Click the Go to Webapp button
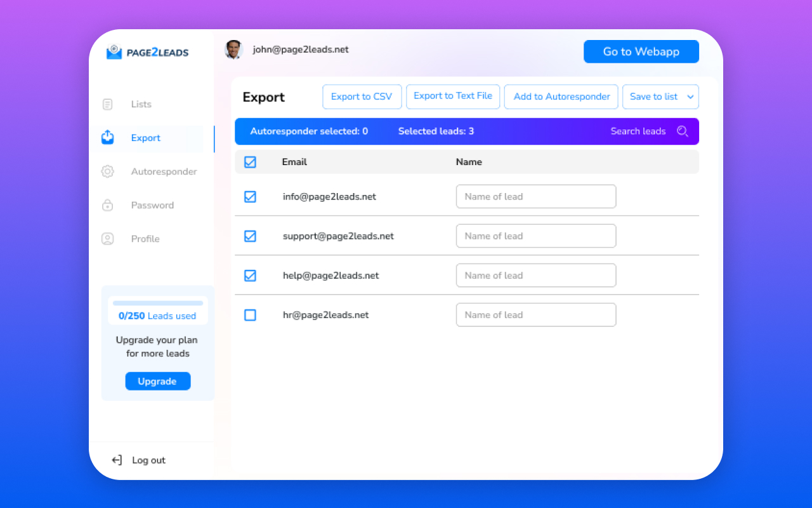Viewport: 812px width, 508px height. [641, 51]
